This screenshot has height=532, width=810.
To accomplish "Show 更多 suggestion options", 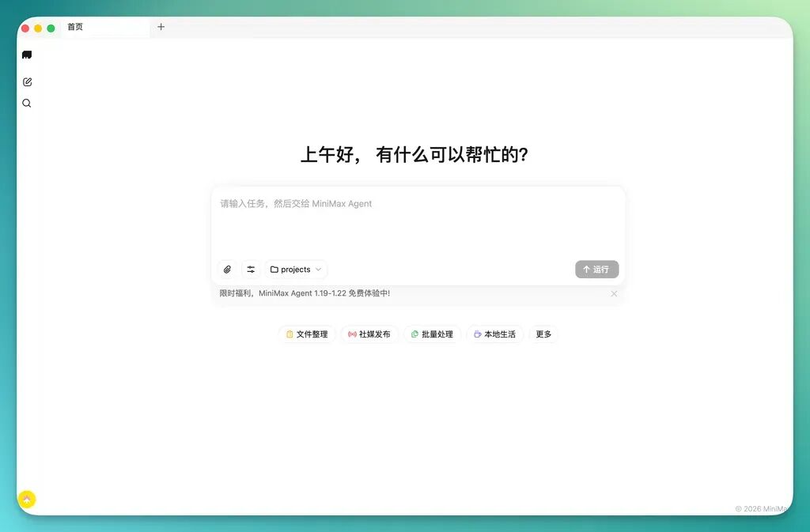I will (x=543, y=334).
